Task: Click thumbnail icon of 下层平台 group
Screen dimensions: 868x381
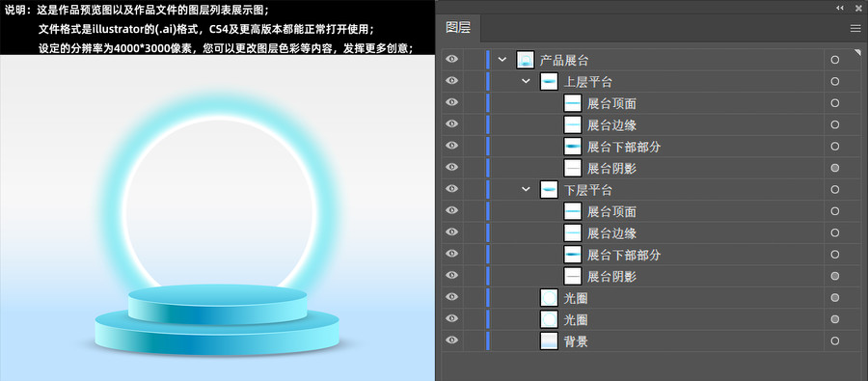Action: [549, 190]
